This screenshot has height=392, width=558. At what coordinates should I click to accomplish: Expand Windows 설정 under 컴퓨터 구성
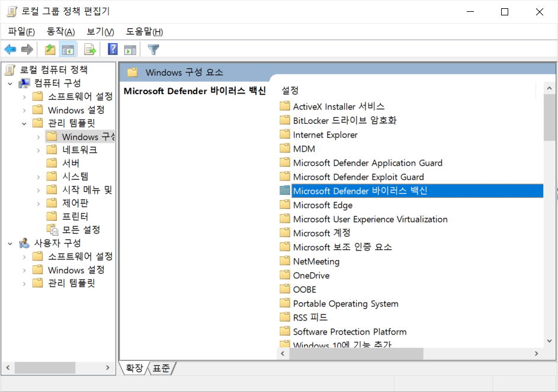(x=24, y=110)
